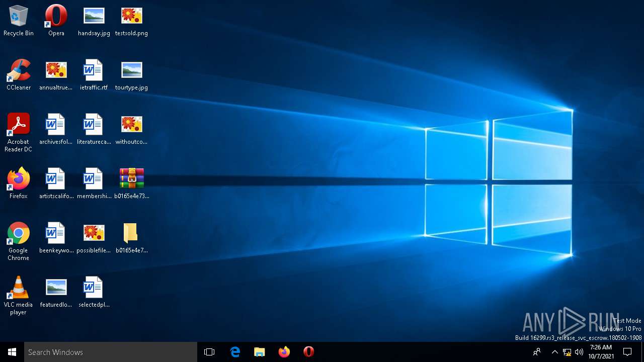
Task: Launch Opera from the taskbar
Action: coord(309,352)
